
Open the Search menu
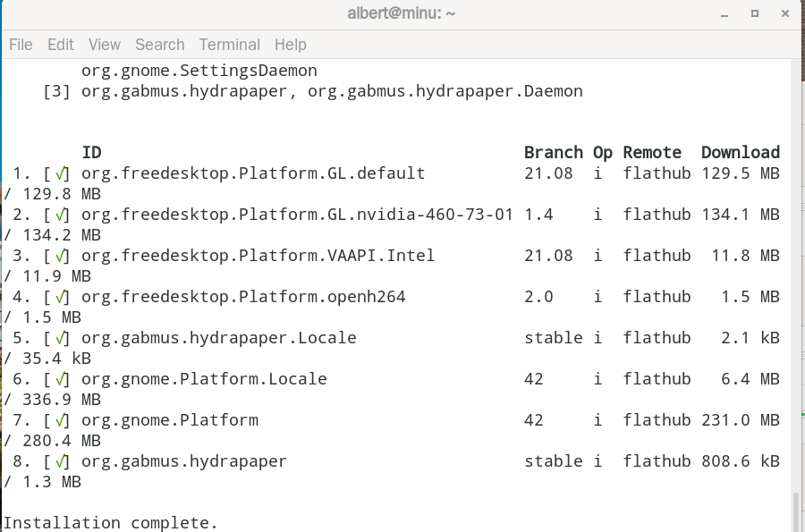[160, 45]
